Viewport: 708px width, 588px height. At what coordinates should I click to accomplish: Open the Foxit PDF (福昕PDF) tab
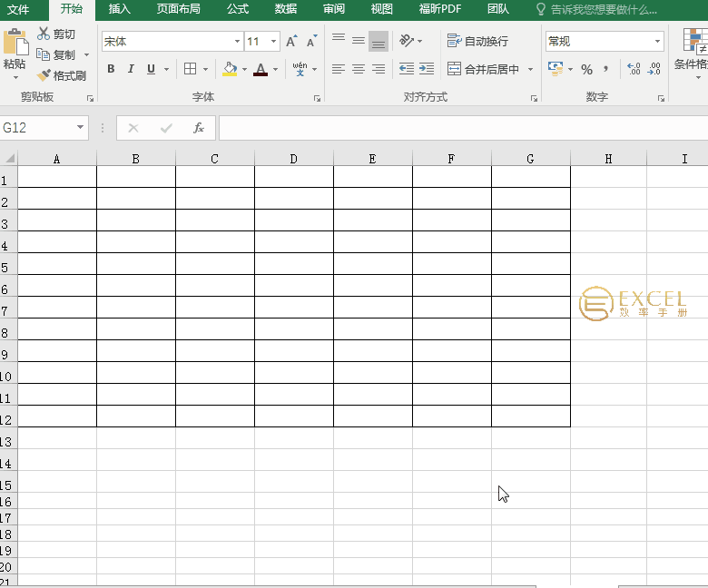(x=440, y=9)
